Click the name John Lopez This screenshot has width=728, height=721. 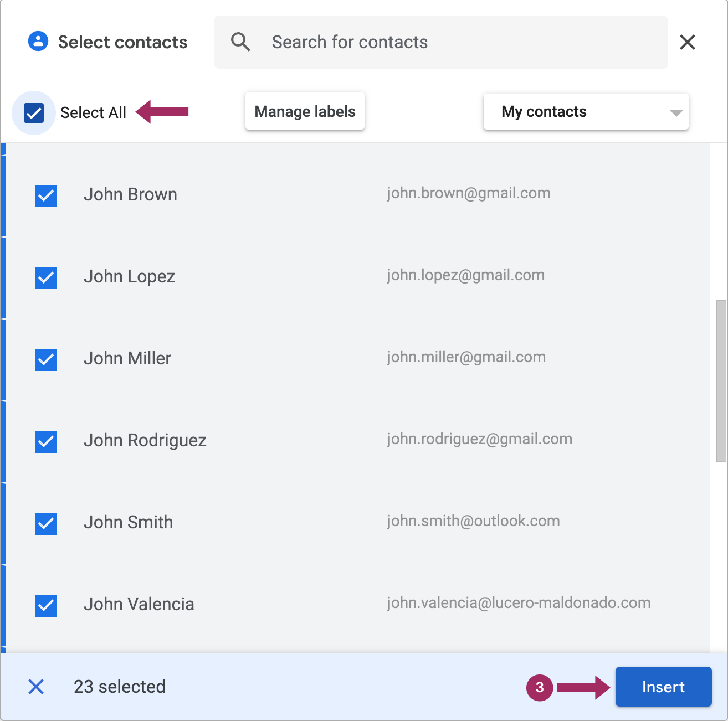pos(130,276)
